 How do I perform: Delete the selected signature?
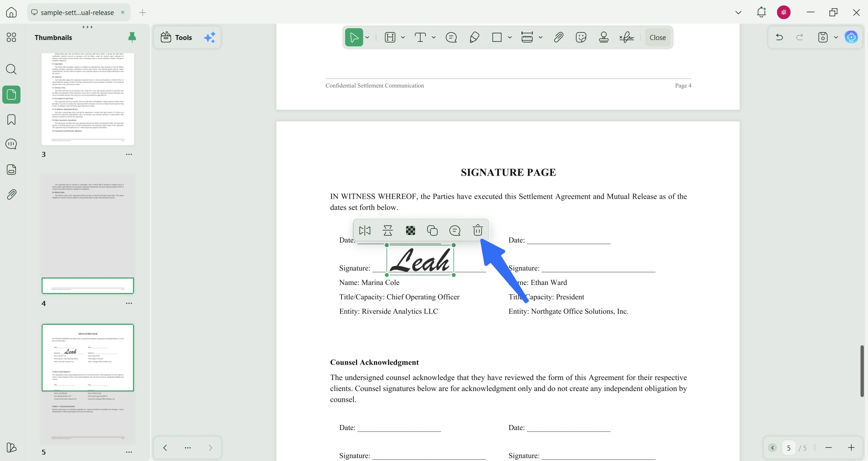click(x=478, y=230)
